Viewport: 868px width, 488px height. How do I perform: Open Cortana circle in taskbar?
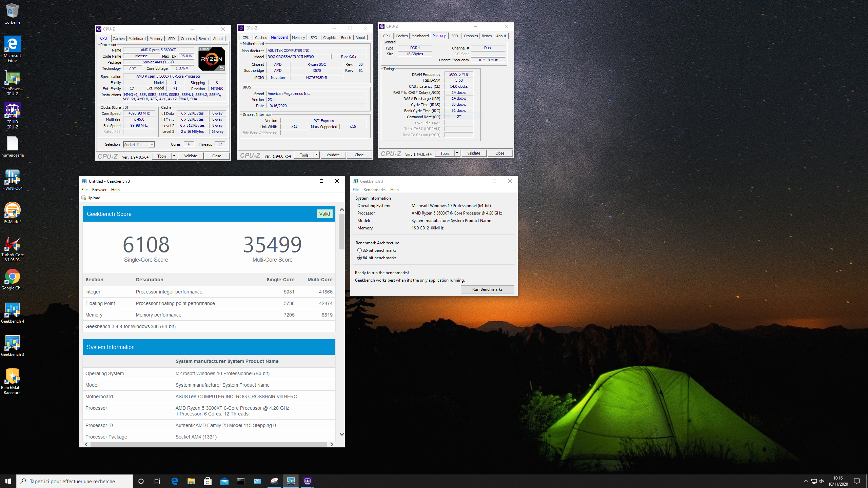click(x=141, y=481)
